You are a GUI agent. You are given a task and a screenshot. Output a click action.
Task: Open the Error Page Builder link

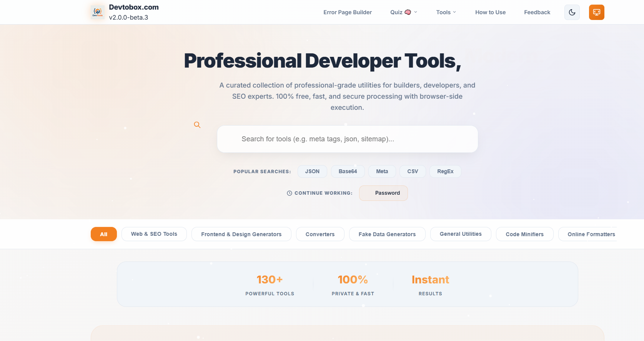pyautogui.click(x=348, y=12)
